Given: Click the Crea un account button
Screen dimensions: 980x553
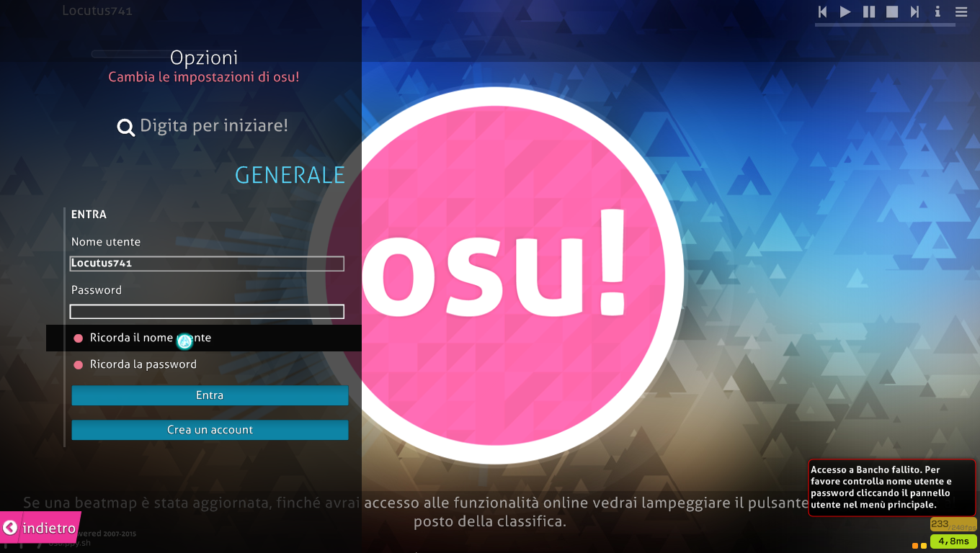Looking at the screenshot, I should point(210,430).
